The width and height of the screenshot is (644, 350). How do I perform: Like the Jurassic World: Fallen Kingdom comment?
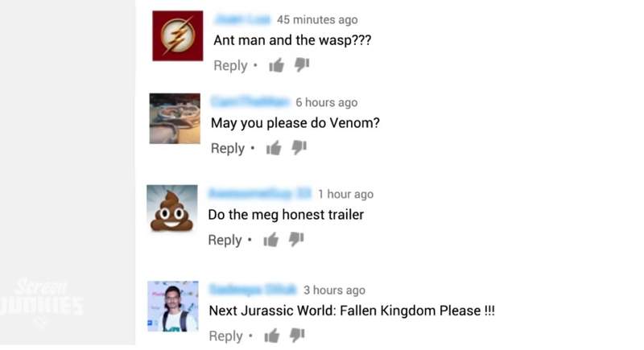tap(272, 336)
